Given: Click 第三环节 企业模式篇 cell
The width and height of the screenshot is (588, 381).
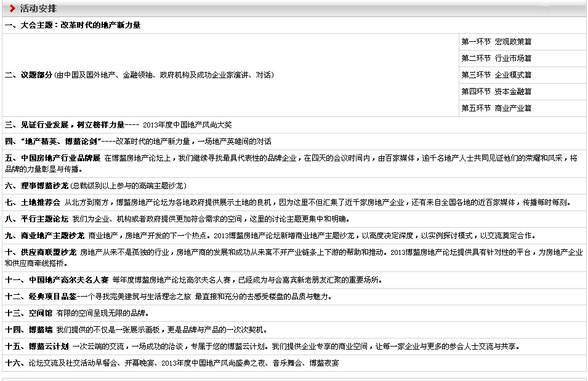Looking at the screenshot, I should tap(496, 75).
